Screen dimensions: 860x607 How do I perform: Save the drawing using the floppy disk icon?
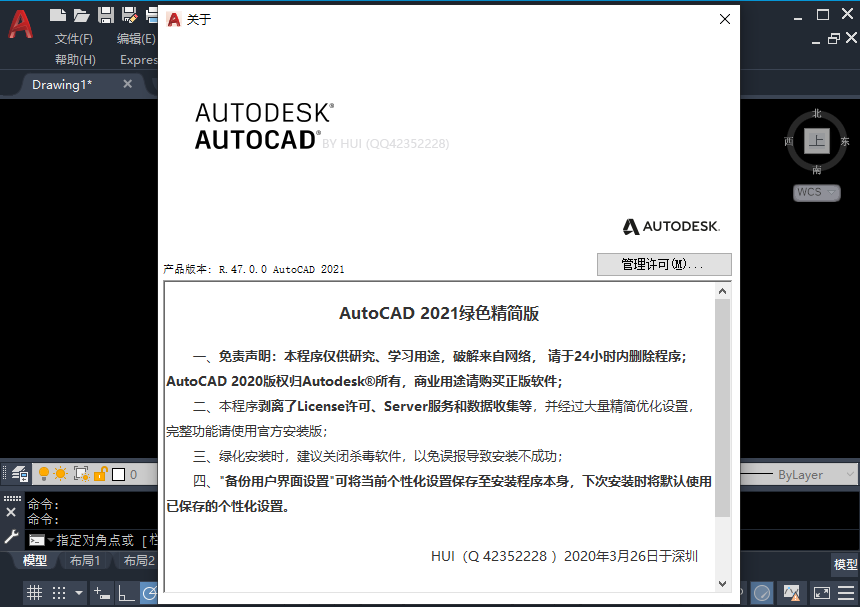105,15
